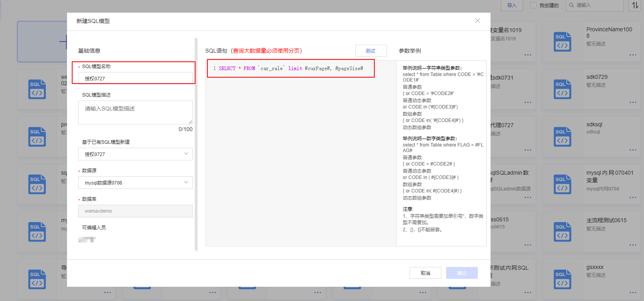Open more menu on 主流程测试0615 card
644x301 pixels.
tap(633, 245)
